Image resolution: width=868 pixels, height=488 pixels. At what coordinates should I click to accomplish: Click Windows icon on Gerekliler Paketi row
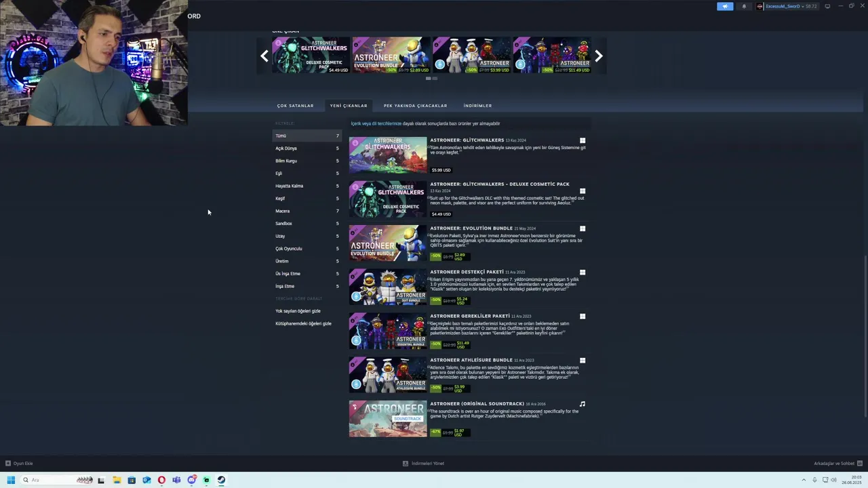pyautogui.click(x=583, y=317)
